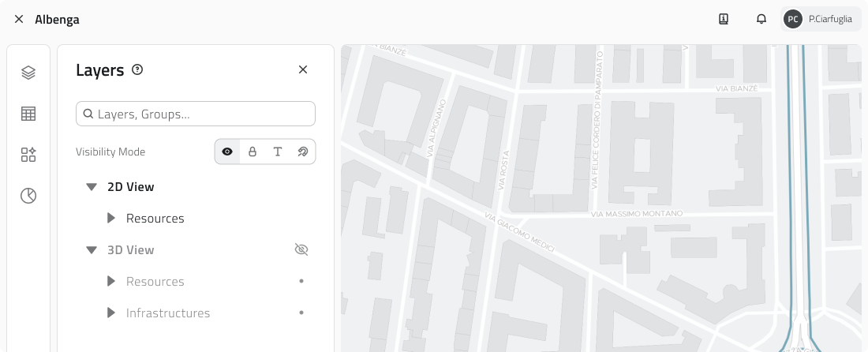Select the eye visibility mode
Viewport: 868px width, 352px height.
coord(227,152)
